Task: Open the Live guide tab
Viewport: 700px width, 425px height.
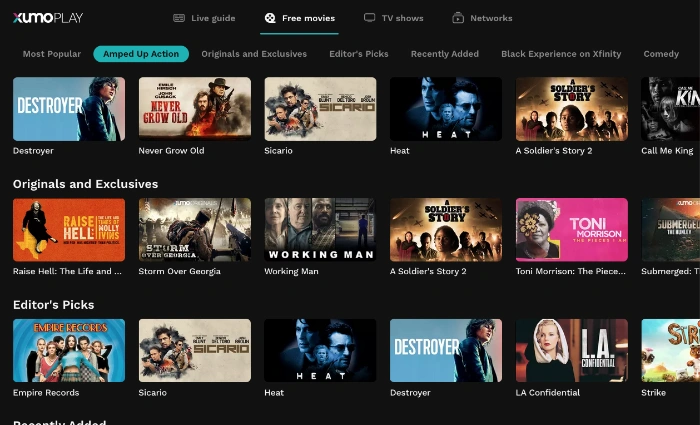Action: (x=207, y=18)
